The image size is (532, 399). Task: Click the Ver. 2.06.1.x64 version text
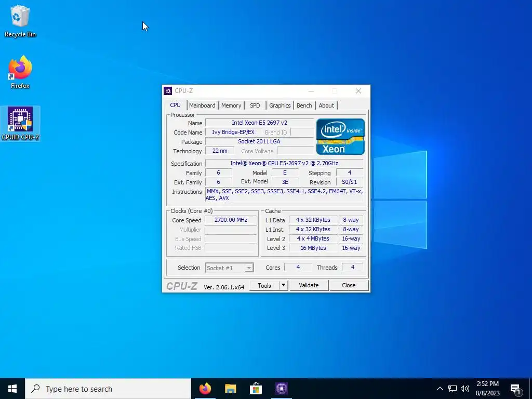pyautogui.click(x=224, y=287)
